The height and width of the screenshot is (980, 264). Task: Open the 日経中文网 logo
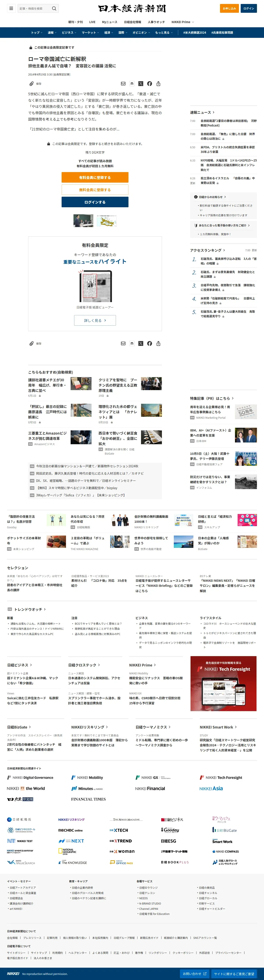pyautogui.click(x=20, y=799)
